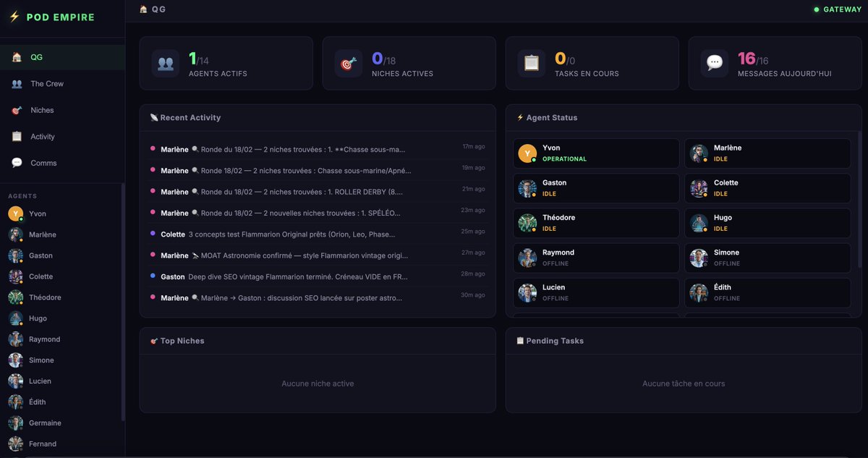Screen dimensions: 868x458
Task: Click the 16/16 messages count
Action: click(x=753, y=59)
